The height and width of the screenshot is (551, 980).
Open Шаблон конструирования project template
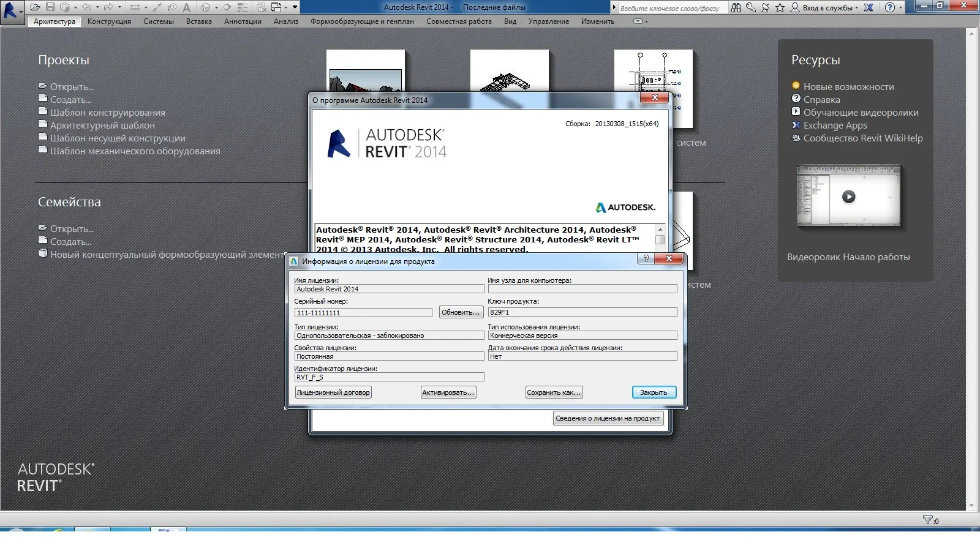tap(107, 112)
